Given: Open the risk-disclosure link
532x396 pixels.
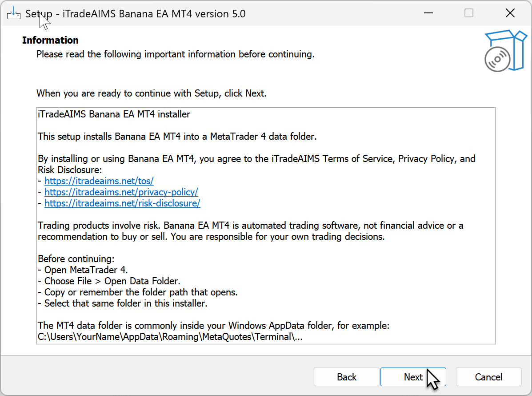Looking at the screenshot, I should pyautogui.click(x=122, y=203).
